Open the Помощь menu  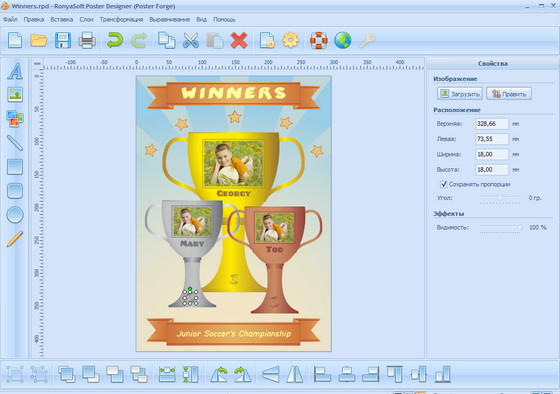pos(224,19)
